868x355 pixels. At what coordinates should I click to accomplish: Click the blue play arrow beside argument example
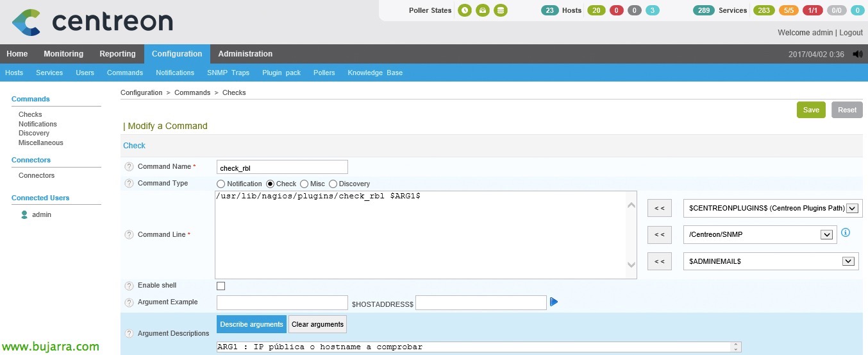click(554, 302)
